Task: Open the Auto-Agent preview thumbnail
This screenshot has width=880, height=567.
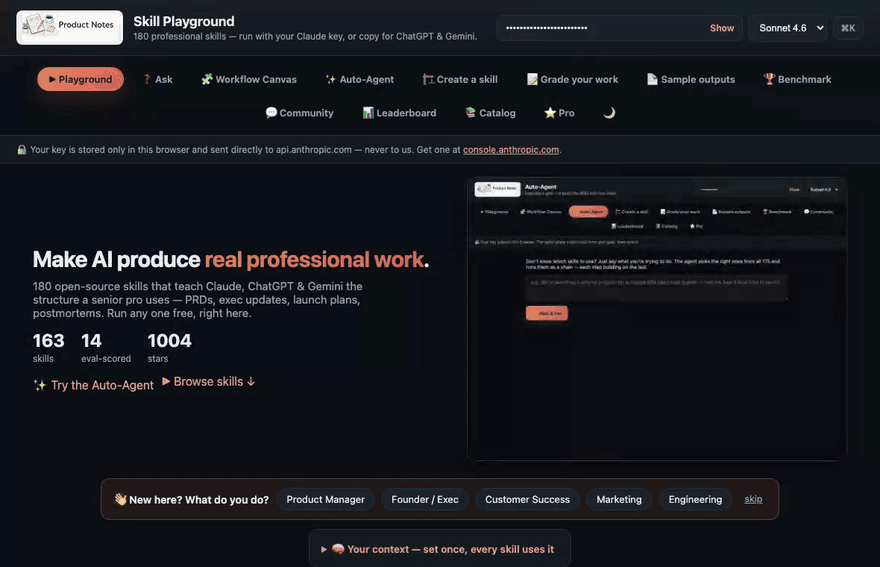Action: click(x=657, y=319)
